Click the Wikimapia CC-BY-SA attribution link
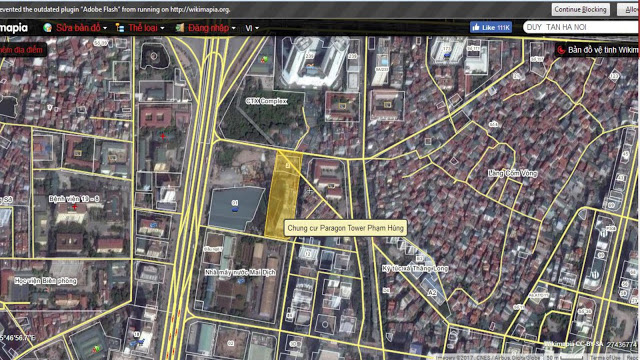This screenshot has height=360, width=640. pyautogui.click(x=573, y=344)
